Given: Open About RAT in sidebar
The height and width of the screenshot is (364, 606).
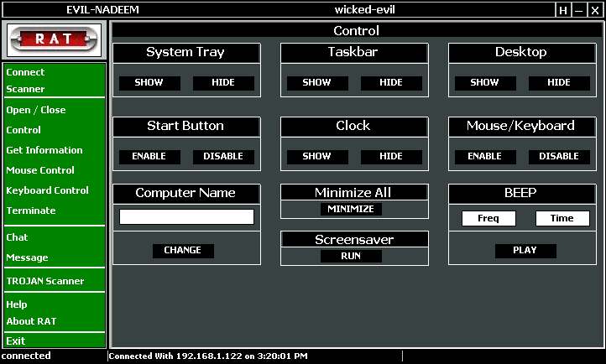Looking at the screenshot, I should point(33,321).
